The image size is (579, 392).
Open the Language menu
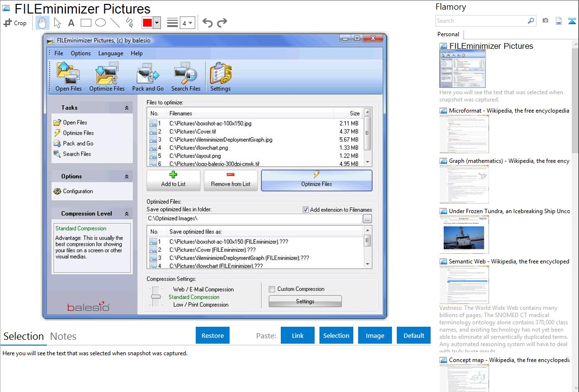click(110, 53)
